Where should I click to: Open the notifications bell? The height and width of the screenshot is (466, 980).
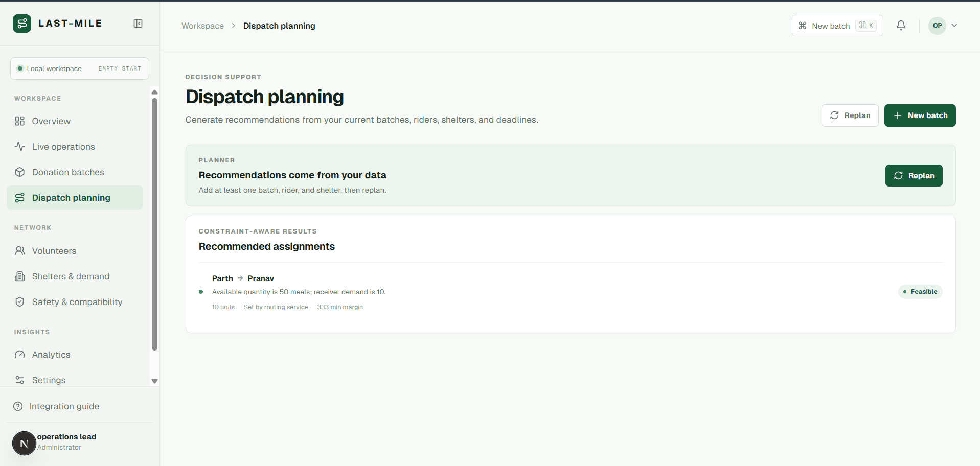pyautogui.click(x=901, y=26)
